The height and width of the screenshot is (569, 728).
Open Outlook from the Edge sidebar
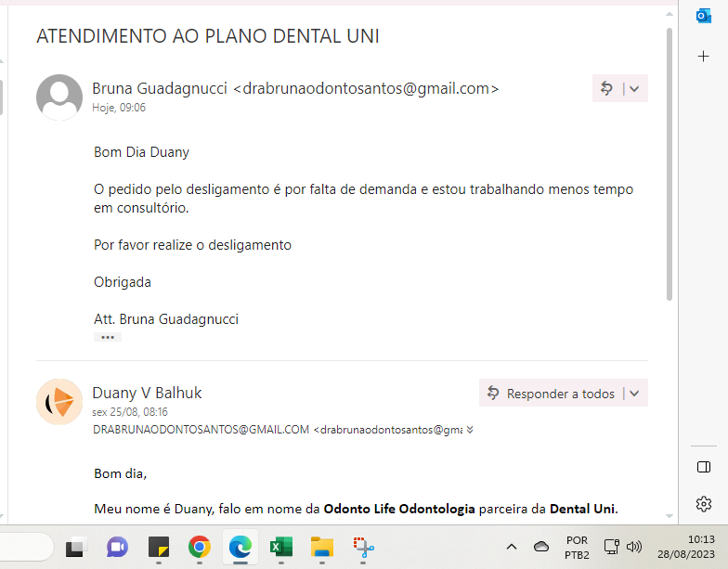click(x=703, y=16)
